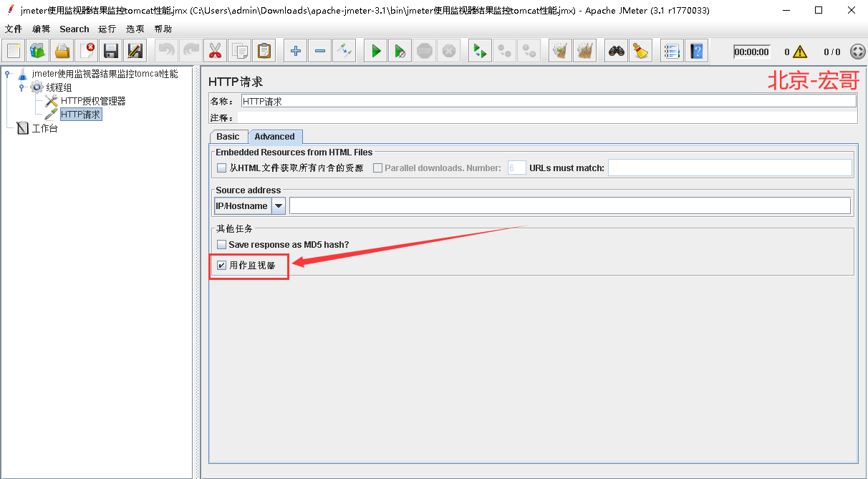Save the test plan with floppy icon
Viewport: 868px width, 479px height.
[111, 51]
